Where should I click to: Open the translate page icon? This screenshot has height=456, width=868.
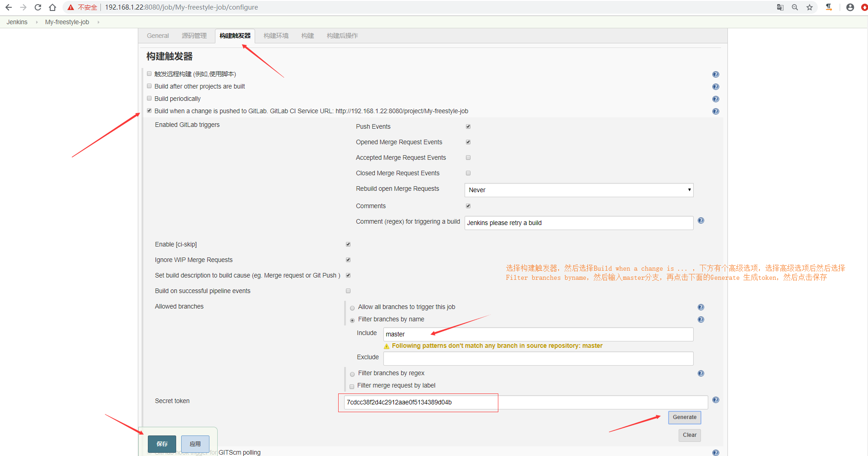point(780,7)
